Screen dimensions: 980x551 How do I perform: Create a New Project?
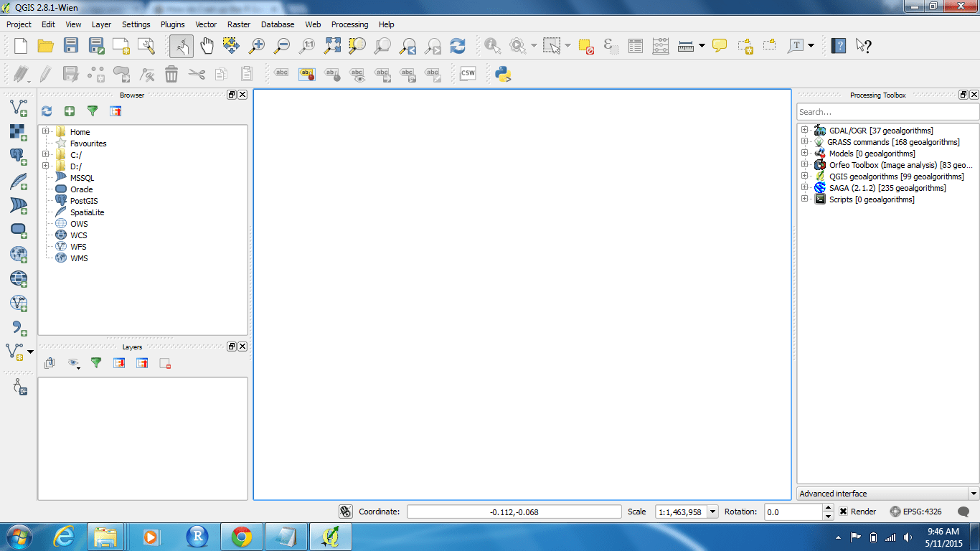(19, 45)
